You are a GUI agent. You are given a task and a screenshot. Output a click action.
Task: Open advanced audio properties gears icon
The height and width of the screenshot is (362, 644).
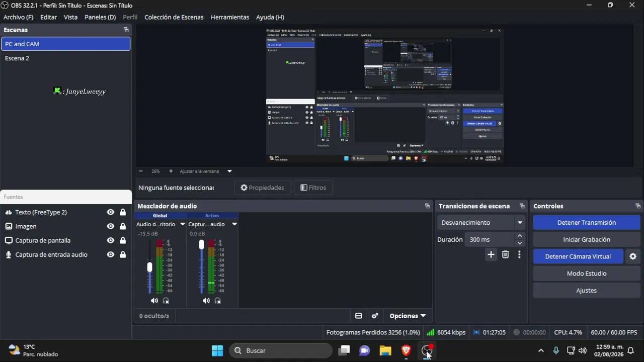[x=375, y=316]
